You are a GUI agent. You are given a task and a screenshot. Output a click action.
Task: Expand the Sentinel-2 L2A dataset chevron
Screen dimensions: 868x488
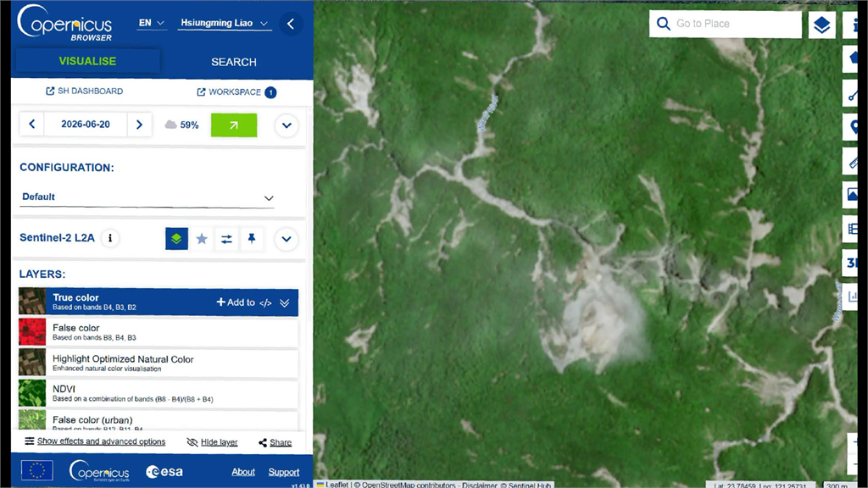tap(287, 239)
